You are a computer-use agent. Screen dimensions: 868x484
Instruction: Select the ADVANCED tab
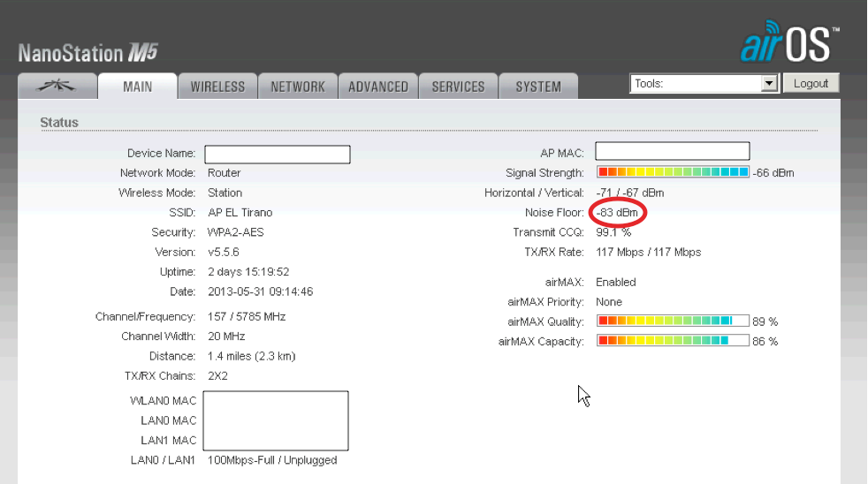pos(378,87)
